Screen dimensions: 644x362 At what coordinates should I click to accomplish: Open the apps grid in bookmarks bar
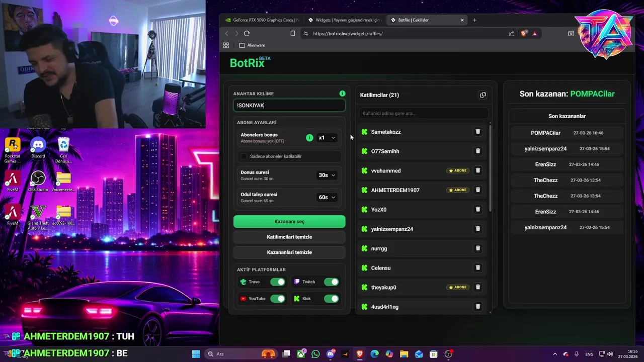[226, 45]
